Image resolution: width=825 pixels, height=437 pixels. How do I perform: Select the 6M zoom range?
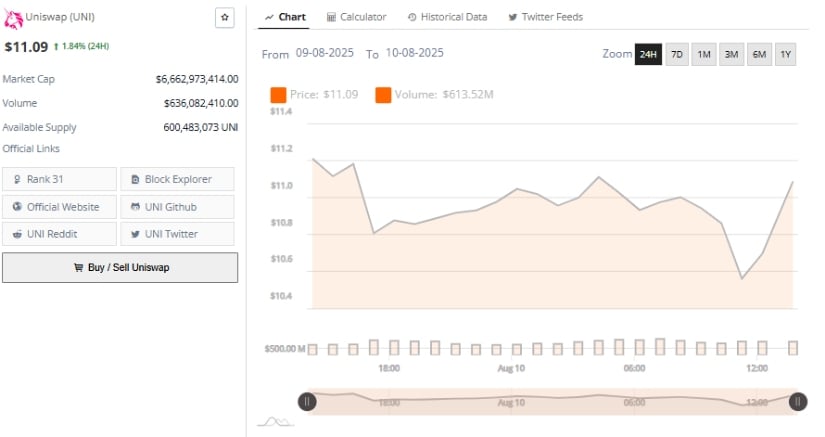(759, 54)
